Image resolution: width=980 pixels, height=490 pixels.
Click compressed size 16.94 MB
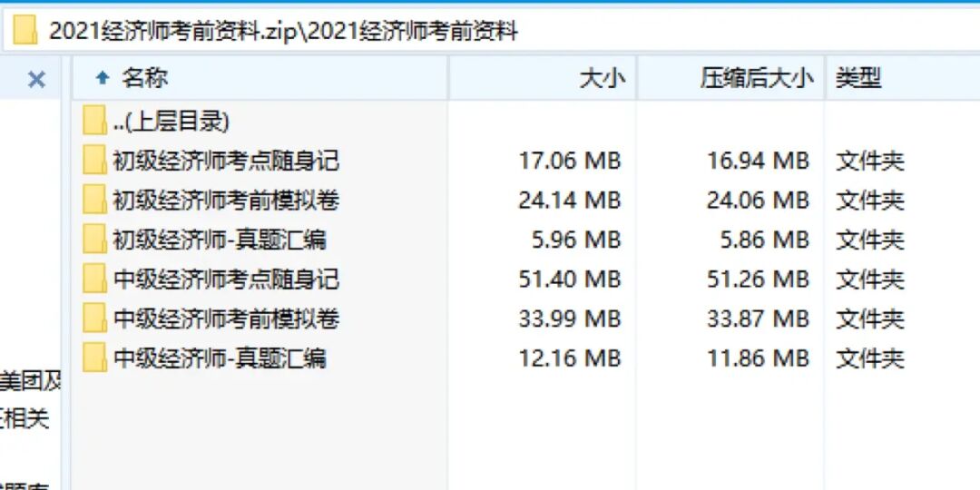pos(758,162)
